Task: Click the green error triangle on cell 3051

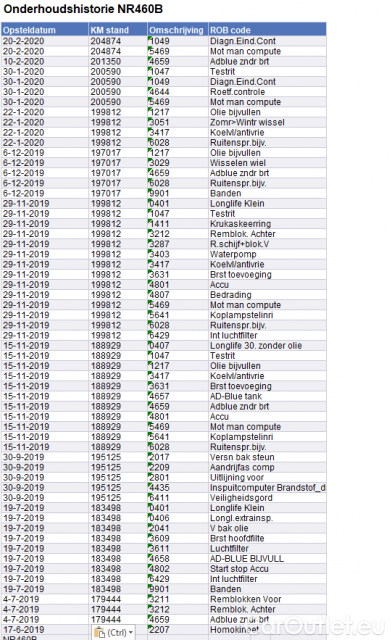Action: coord(149,120)
